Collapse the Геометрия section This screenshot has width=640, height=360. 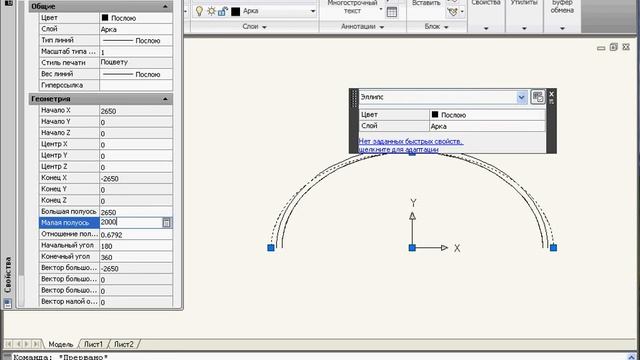click(x=165, y=99)
